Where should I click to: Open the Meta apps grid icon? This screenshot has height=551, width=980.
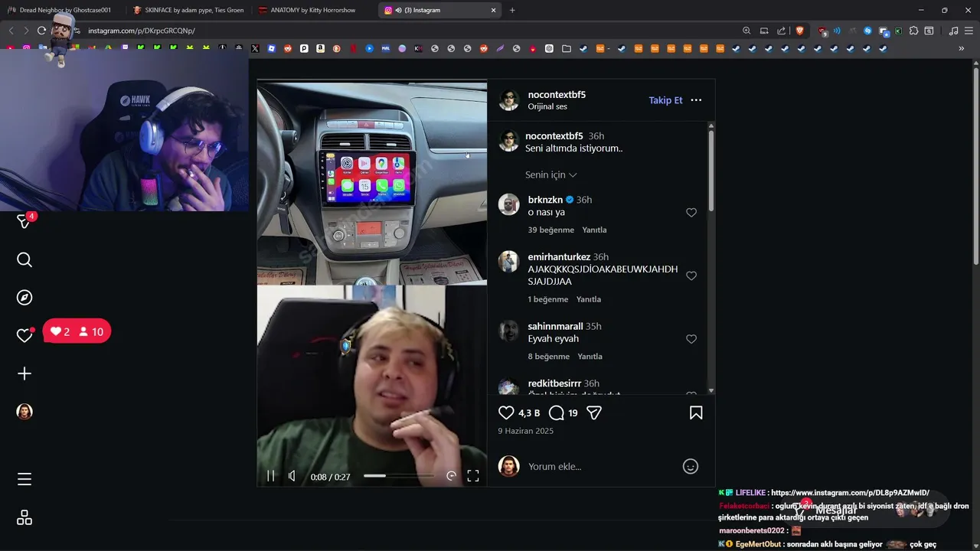(x=24, y=518)
